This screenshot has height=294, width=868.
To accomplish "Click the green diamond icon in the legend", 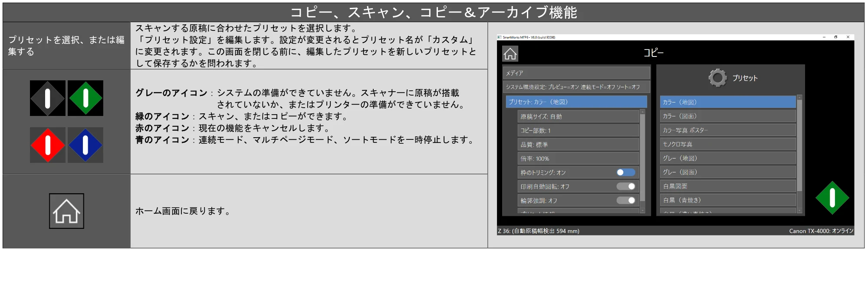I will [85, 98].
